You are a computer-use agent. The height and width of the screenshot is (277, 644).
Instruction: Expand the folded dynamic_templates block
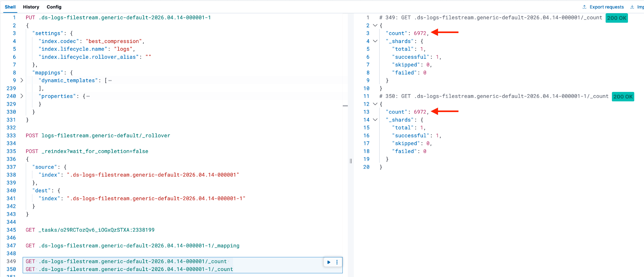click(22, 80)
